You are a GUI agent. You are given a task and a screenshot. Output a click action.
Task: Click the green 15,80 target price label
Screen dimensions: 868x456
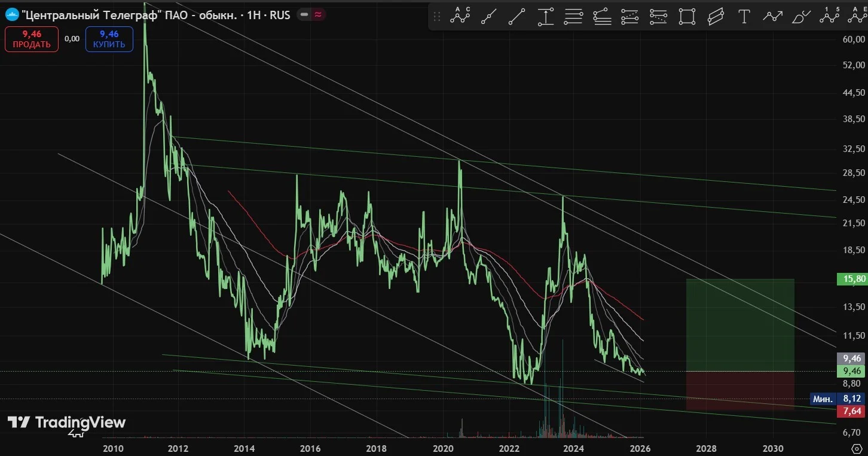point(852,278)
